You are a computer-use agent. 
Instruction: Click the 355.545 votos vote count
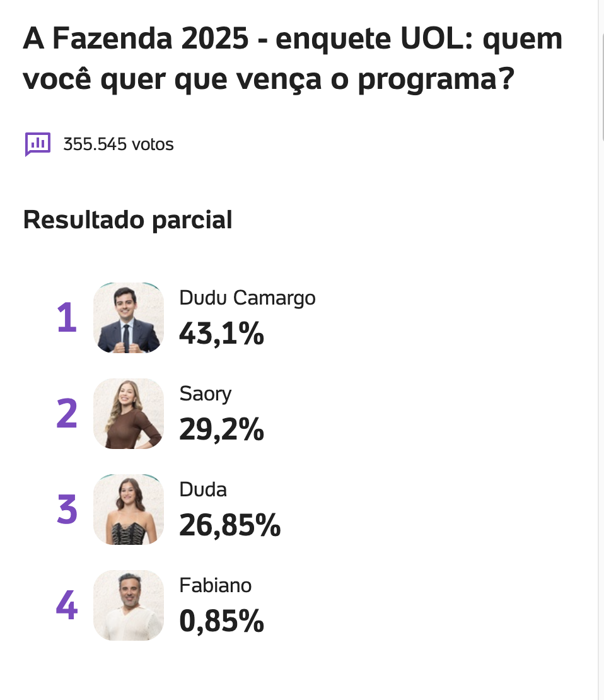118,144
